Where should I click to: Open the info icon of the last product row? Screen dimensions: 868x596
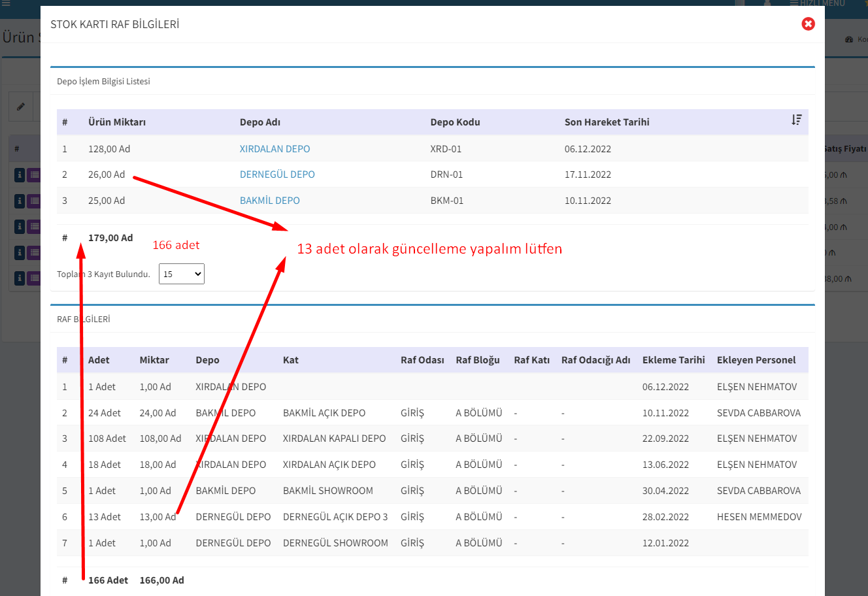[20, 278]
